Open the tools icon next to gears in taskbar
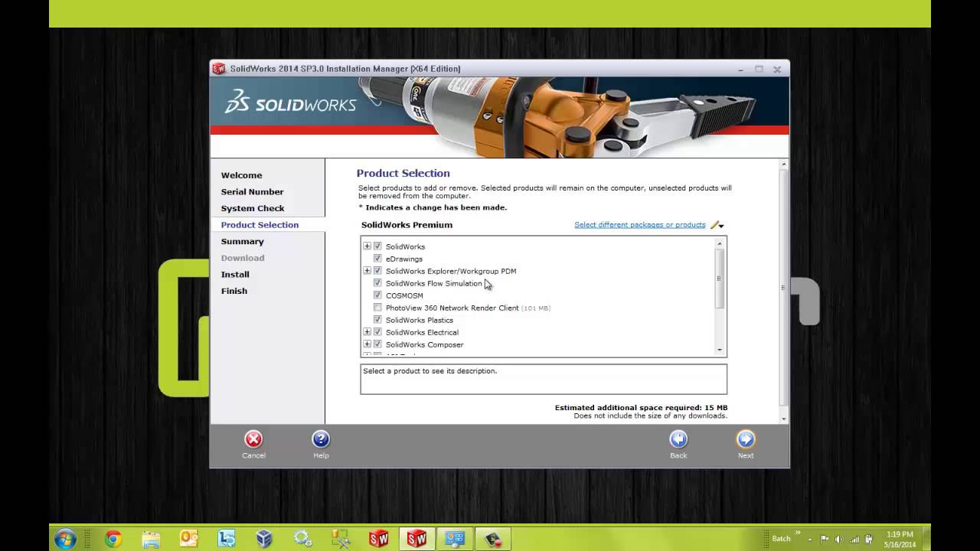 point(340,539)
